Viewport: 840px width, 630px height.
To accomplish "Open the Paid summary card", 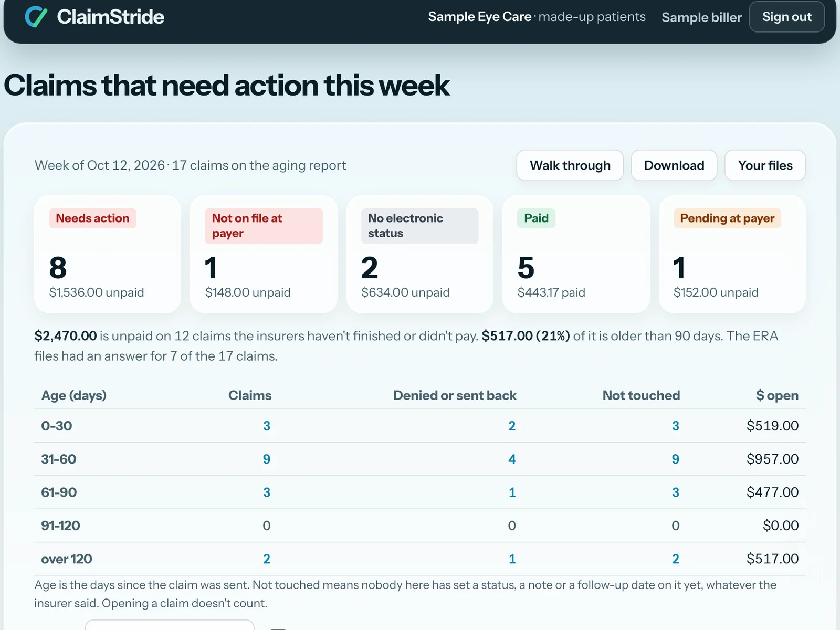I will (x=576, y=254).
